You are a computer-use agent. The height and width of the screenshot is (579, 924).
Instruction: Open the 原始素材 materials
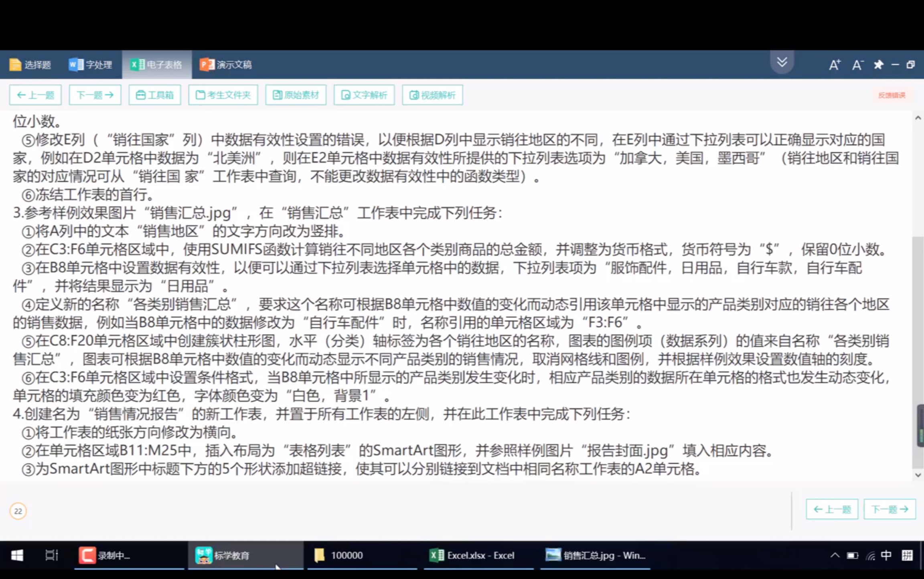[296, 95]
